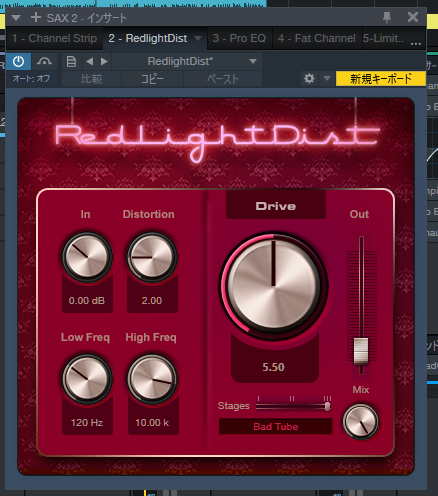Click the High Freq knob

pos(152,379)
